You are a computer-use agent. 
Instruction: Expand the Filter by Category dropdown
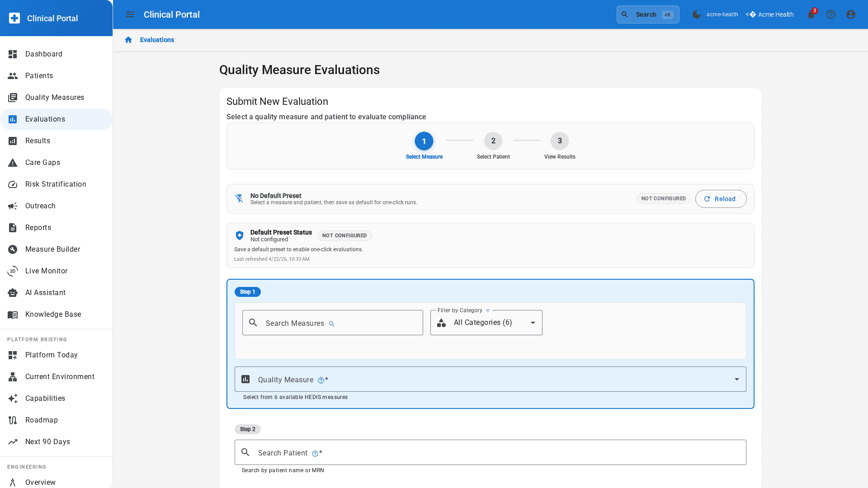click(x=486, y=323)
